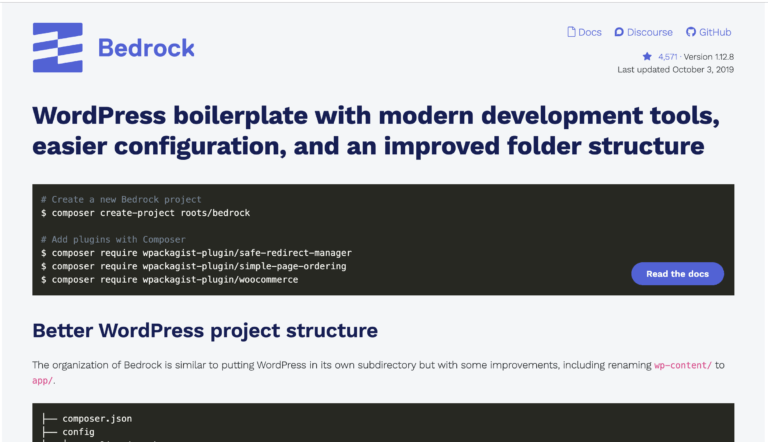Screen dimensions: 768x442
Task: Click the Version 1.12.8 text
Action: tap(709, 57)
